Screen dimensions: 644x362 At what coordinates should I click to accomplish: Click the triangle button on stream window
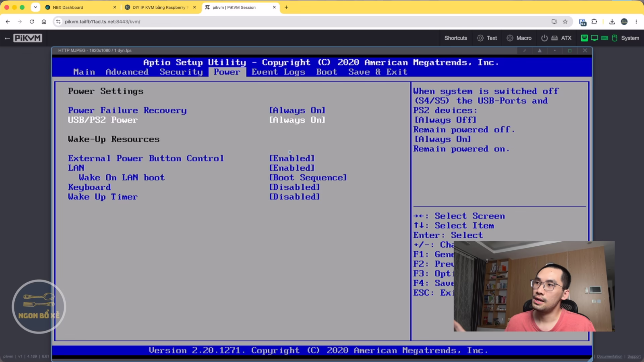pyautogui.click(x=540, y=51)
